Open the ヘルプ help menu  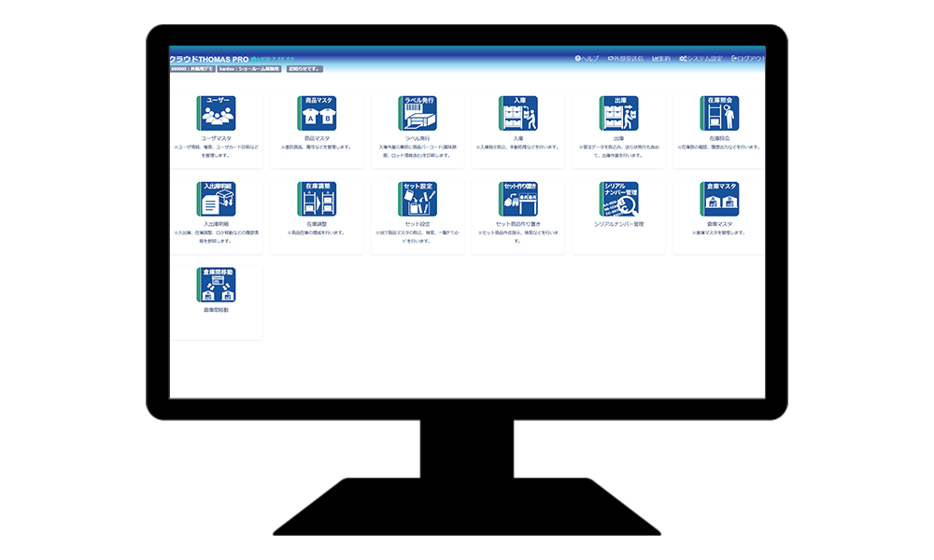pyautogui.click(x=587, y=59)
